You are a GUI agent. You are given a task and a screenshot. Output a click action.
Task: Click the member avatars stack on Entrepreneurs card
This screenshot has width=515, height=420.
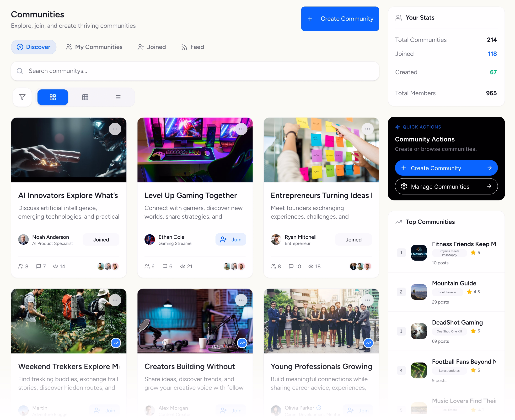click(360, 266)
